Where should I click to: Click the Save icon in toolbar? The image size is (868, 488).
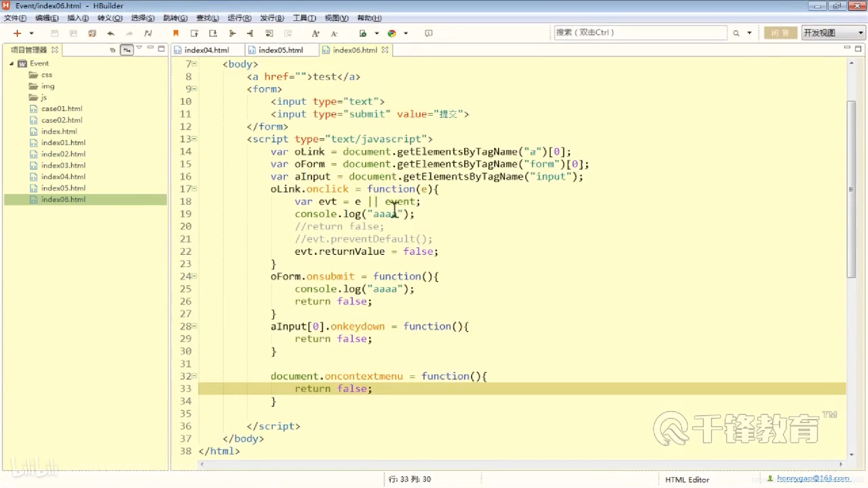pyautogui.click(x=55, y=33)
